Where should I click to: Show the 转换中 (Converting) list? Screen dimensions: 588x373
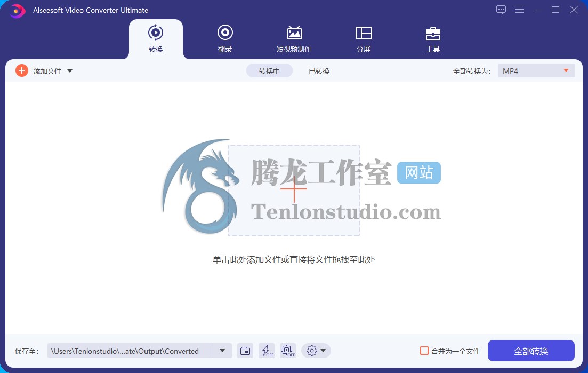(x=269, y=71)
